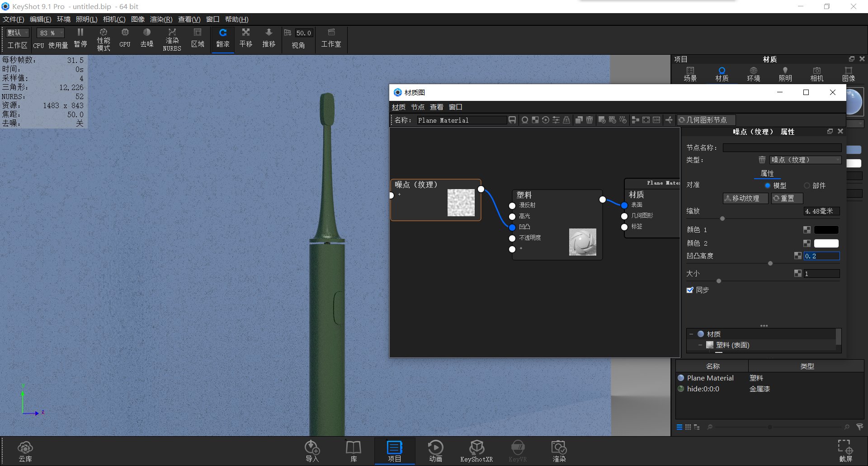The width and height of the screenshot is (868, 466).
Task: Open the 渲染 icon in bottom dock
Action: click(559, 450)
